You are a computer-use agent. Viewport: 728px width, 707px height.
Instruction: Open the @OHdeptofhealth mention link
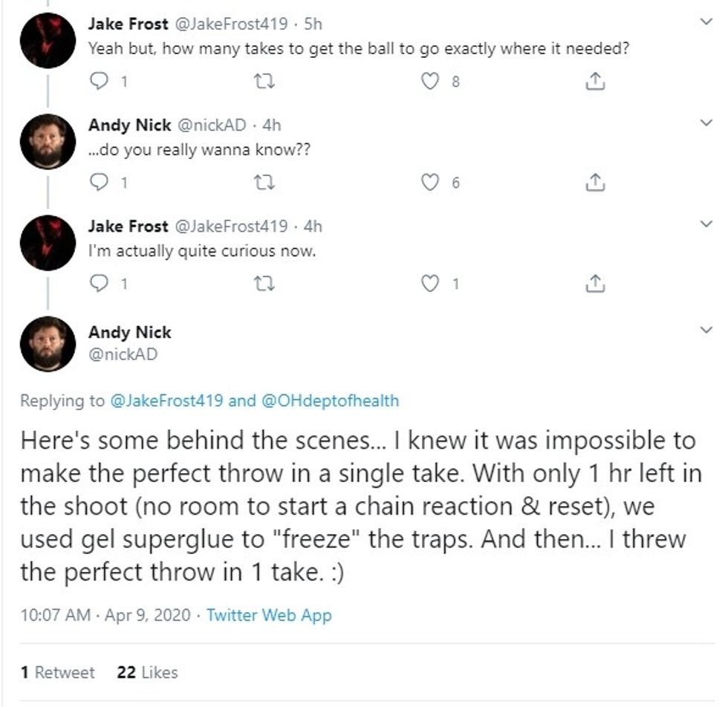pyautogui.click(x=330, y=401)
